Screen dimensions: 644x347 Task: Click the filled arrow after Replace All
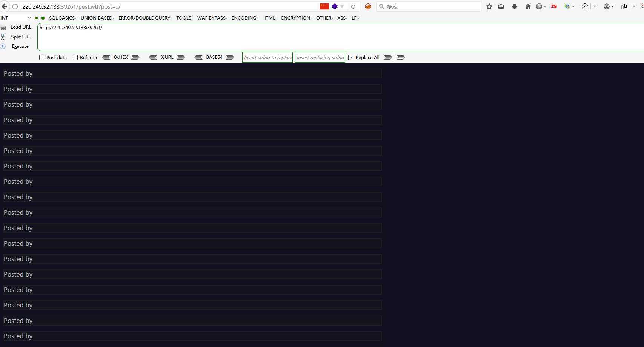[x=388, y=57]
